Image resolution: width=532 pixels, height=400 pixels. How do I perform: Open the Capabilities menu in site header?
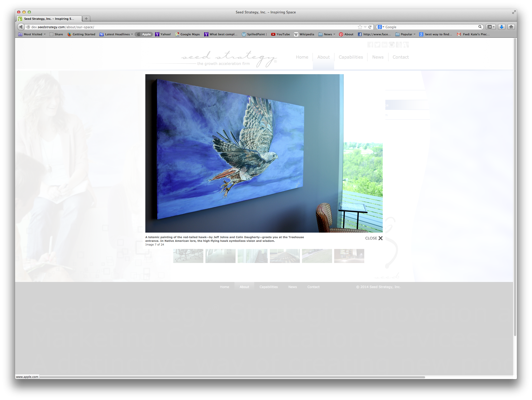(351, 57)
